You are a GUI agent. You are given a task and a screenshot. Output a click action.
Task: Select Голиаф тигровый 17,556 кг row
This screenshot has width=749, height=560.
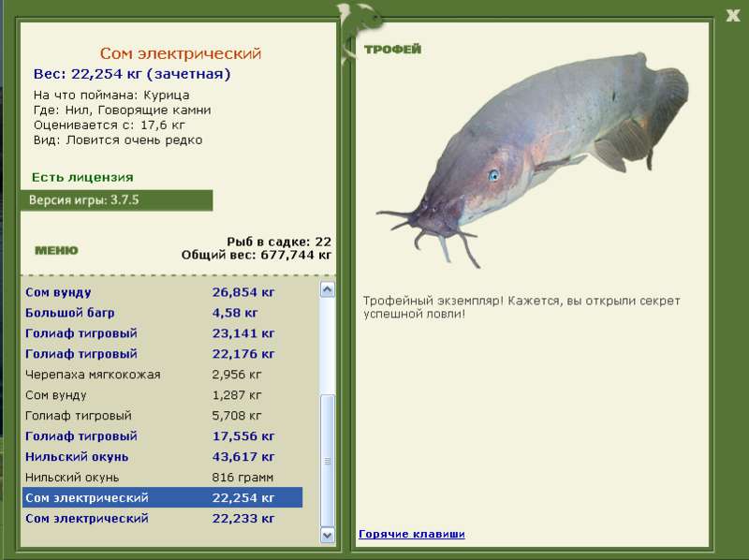click(162, 435)
